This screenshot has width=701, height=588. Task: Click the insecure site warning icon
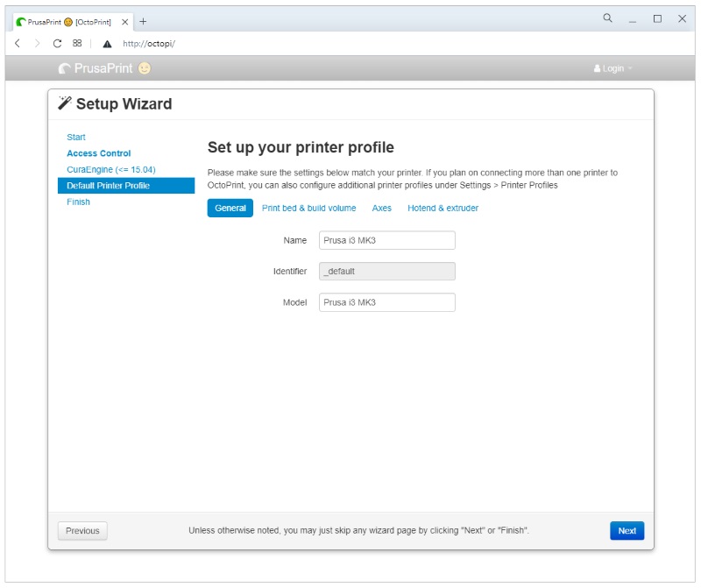coord(107,43)
